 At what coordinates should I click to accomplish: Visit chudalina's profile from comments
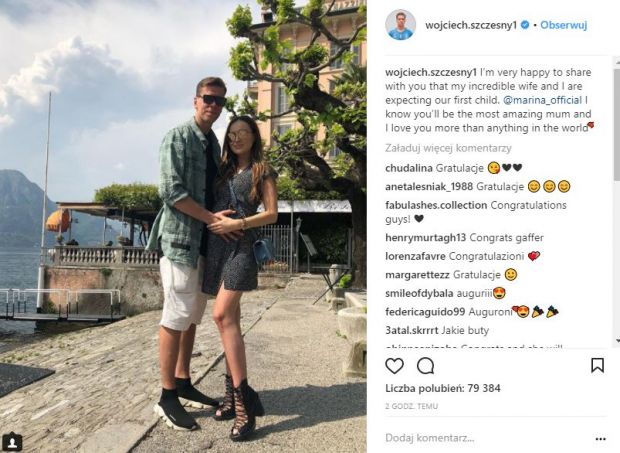pyautogui.click(x=409, y=168)
